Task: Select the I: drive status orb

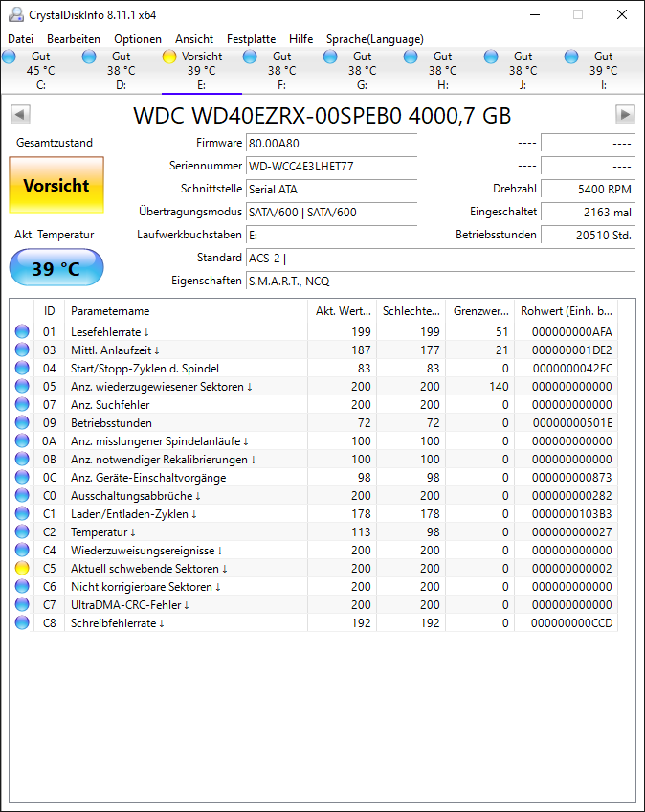Action: coord(571,56)
